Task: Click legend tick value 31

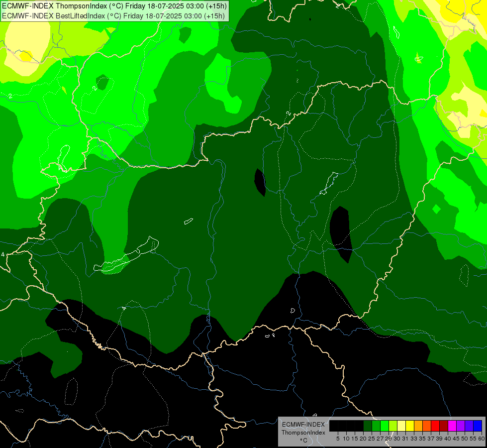Action: 405,439
